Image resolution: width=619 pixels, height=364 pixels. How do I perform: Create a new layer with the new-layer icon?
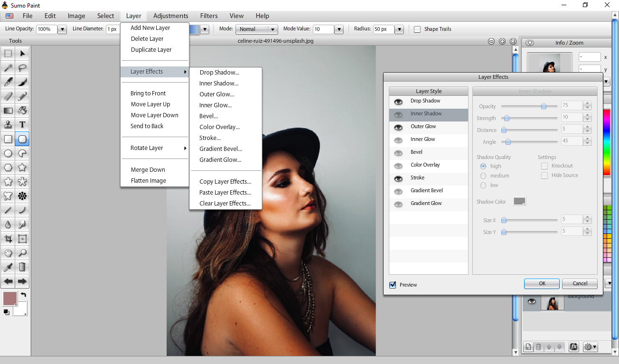click(x=528, y=347)
